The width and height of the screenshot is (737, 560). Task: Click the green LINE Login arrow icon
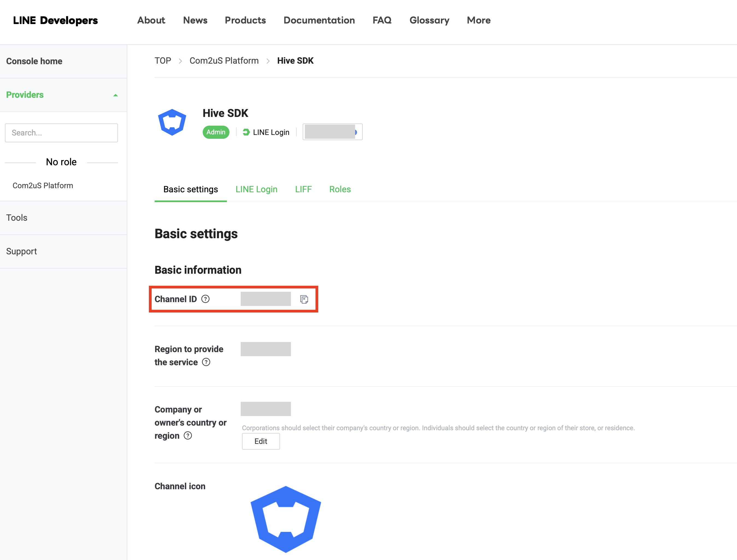(246, 132)
